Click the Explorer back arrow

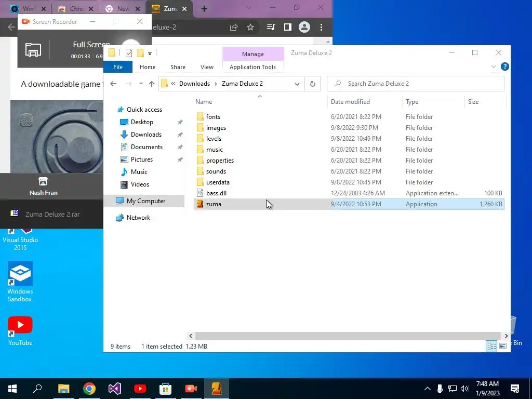tap(113, 84)
